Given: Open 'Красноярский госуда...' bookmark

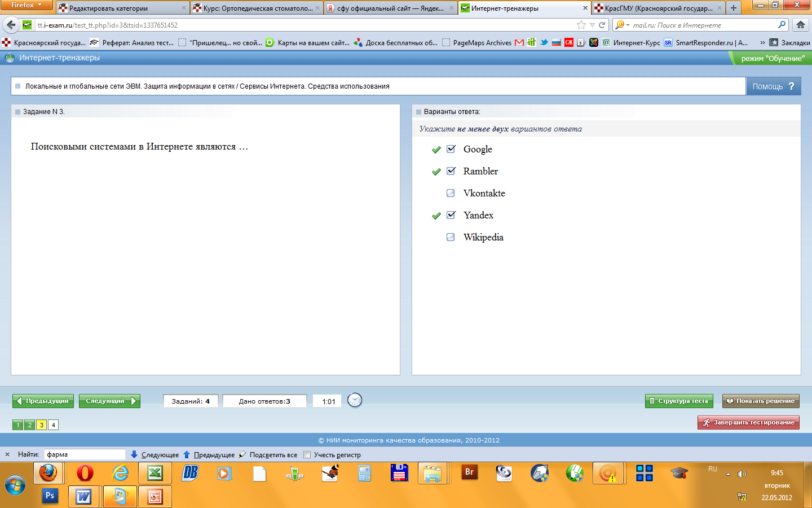Looking at the screenshot, I should [x=44, y=42].
